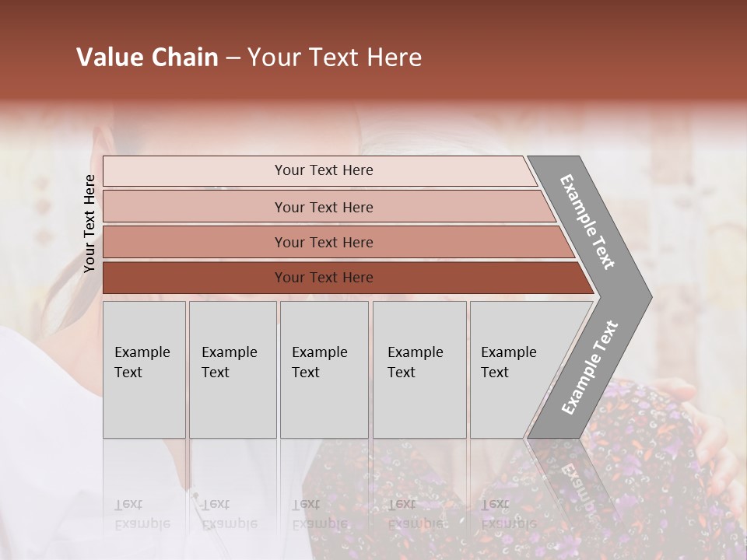Select the fourth Example Text box from left

(419, 369)
